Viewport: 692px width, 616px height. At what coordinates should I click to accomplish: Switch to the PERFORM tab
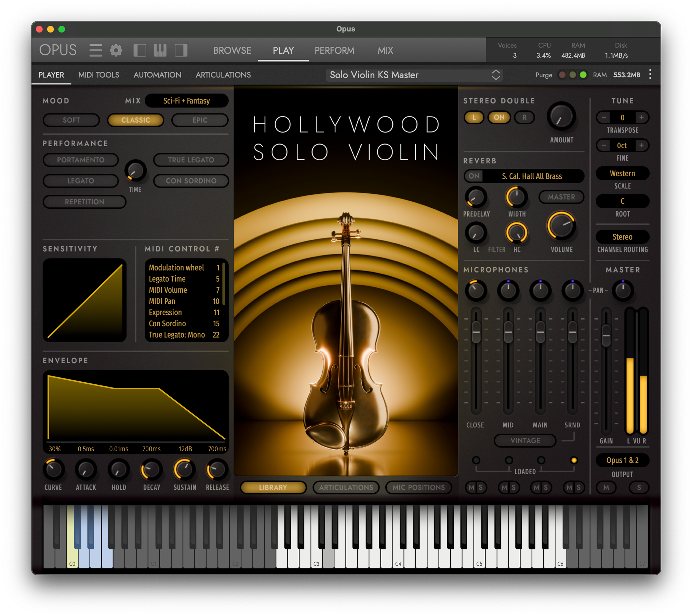click(x=334, y=50)
